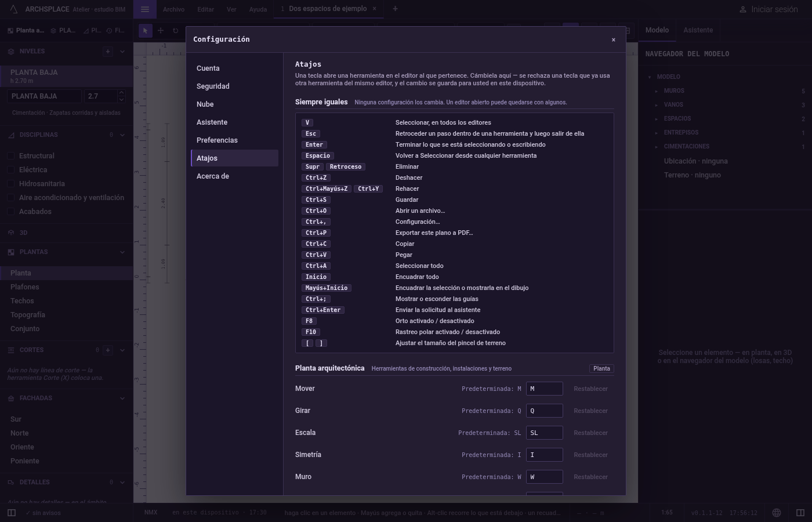The image size is (812, 522).
Task: Click the Escala shortcut key field
Action: [544, 433]
